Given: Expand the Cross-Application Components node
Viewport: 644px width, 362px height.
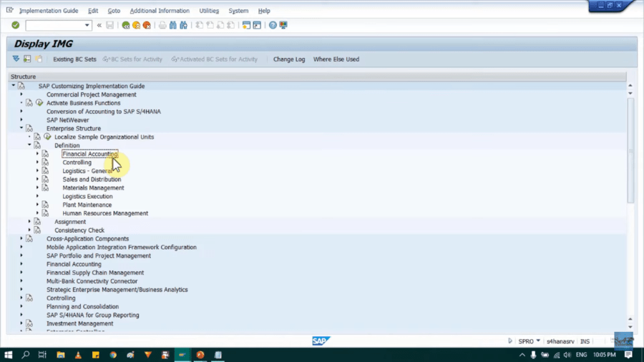Looking at the screenshot, I should 21,238.
